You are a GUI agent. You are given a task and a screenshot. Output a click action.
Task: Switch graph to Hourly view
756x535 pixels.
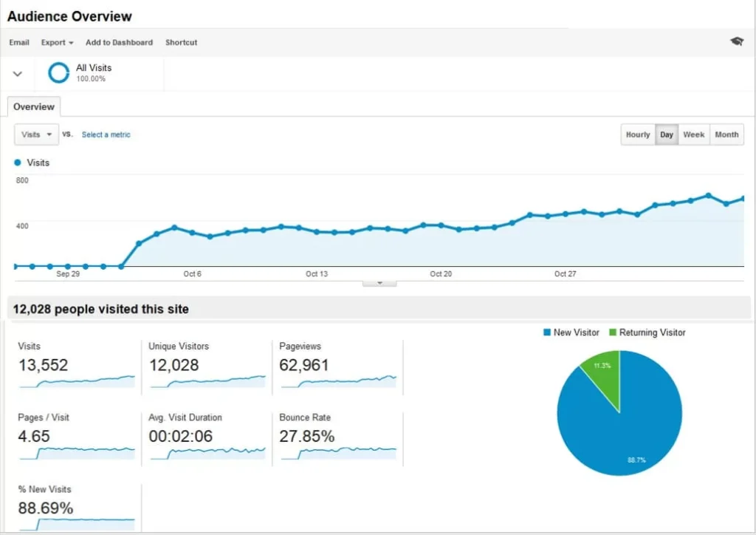click(638, 134)
